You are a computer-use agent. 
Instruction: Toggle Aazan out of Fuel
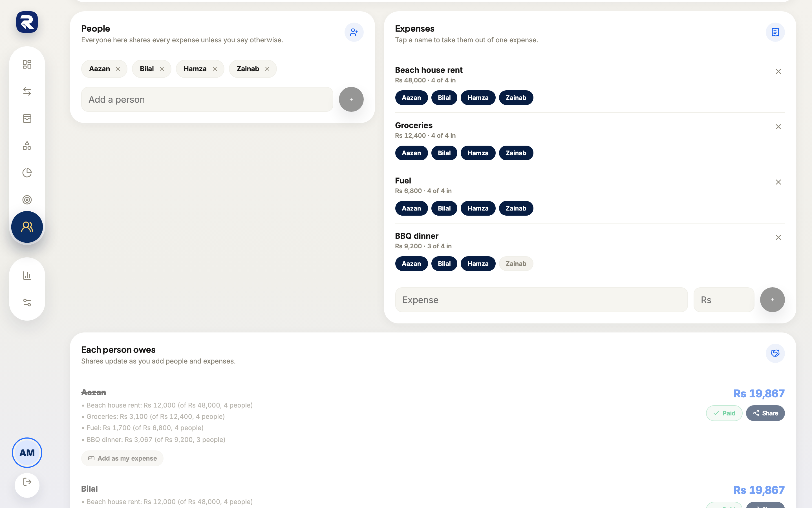411,208
